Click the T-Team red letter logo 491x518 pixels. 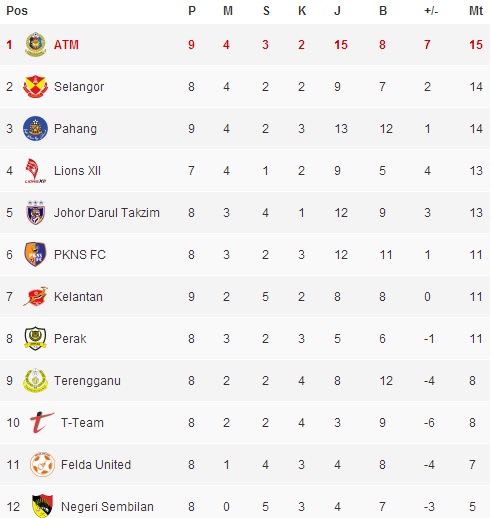tap(42, 422)
